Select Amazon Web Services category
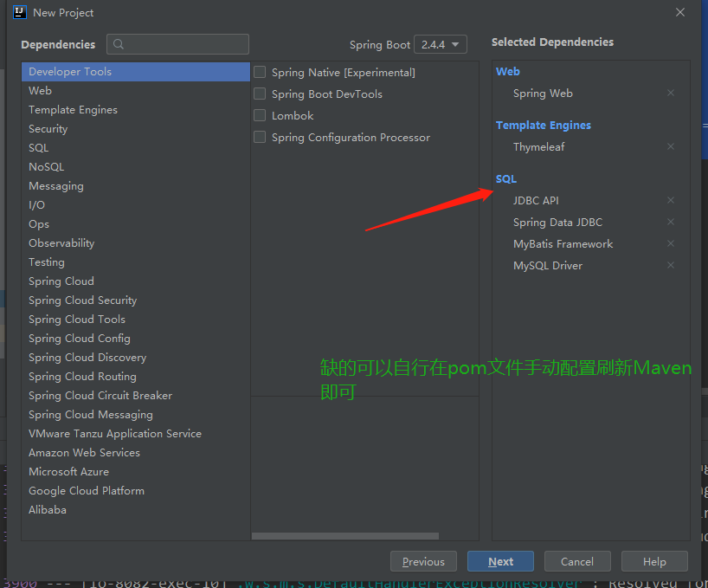 tap(136, 453)
